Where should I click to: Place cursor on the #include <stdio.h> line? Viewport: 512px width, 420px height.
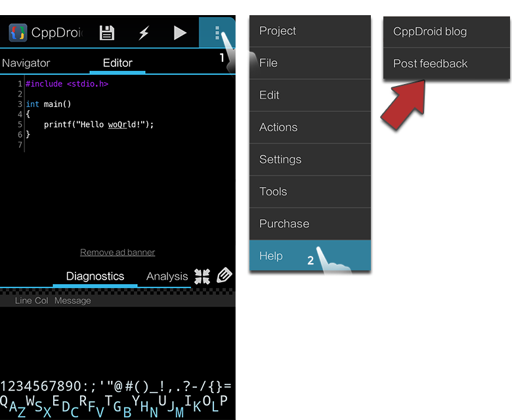67,84
